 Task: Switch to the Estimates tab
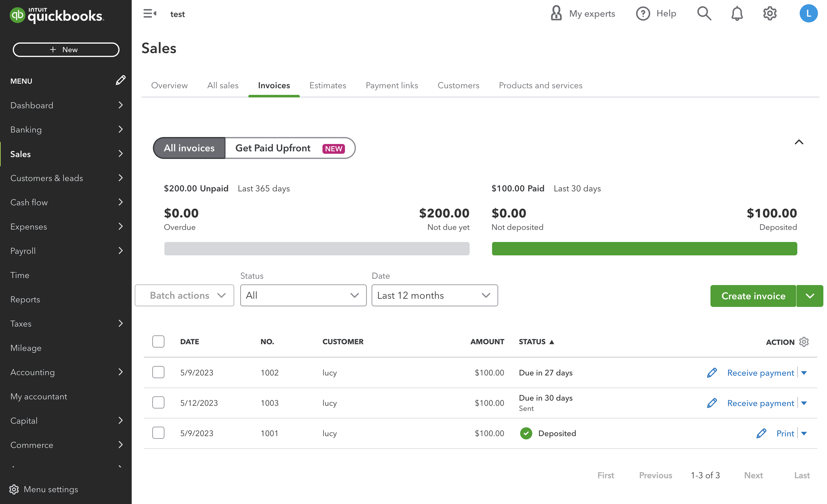click(x=328, y=85)
